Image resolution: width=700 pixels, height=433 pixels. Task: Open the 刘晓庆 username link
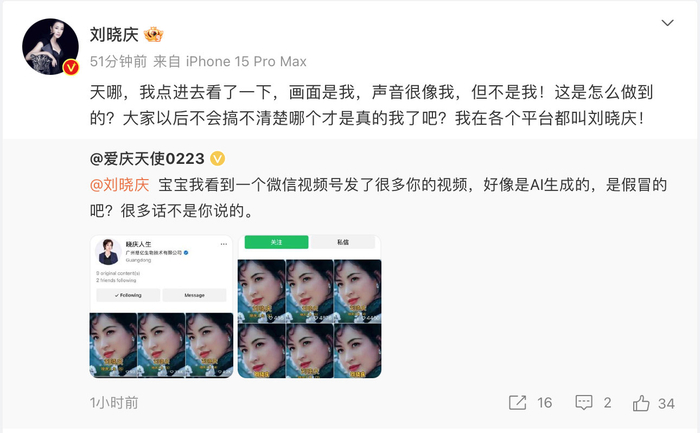(114, 34)
